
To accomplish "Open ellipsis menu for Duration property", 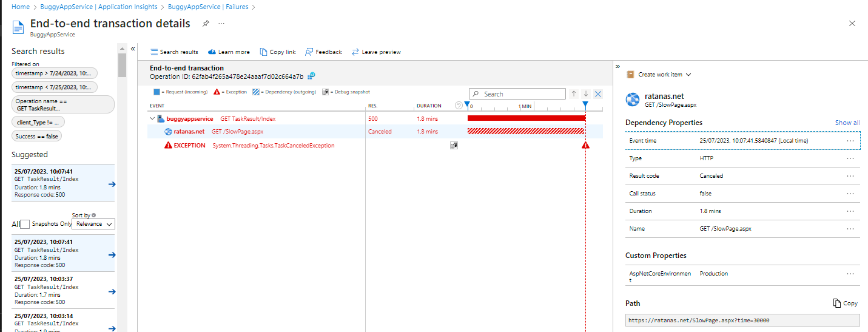I will pyautogui.click(x=850, y=211).
